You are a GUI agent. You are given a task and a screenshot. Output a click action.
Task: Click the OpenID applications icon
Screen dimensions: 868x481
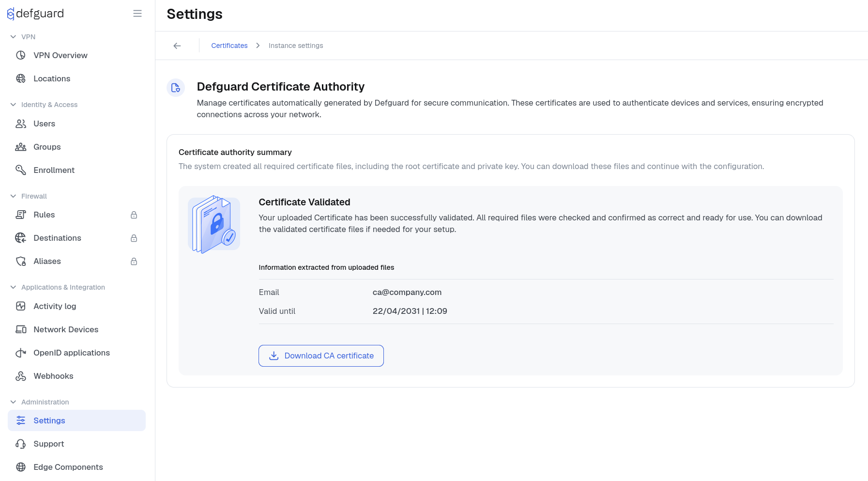point(21,353)
